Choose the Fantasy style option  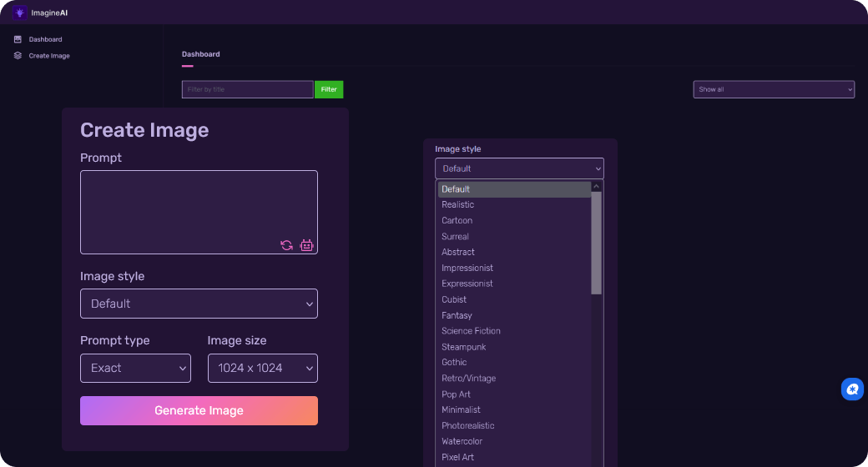pos(514,315)
